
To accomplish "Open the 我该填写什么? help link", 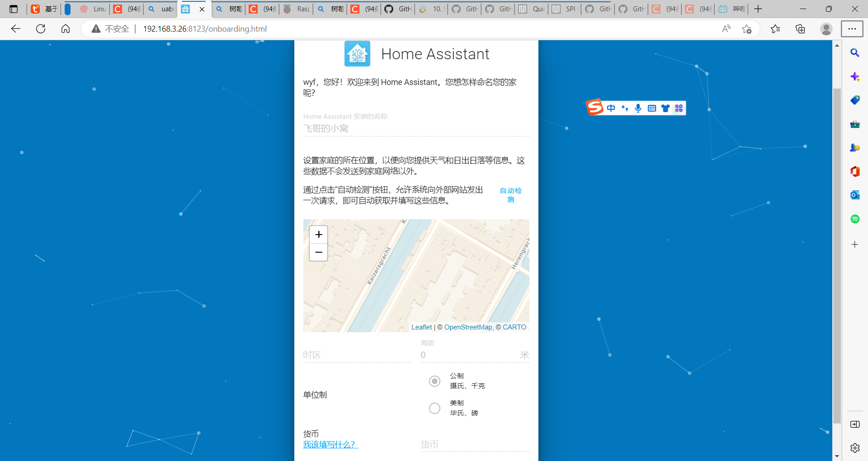I will tap(330, 445).
